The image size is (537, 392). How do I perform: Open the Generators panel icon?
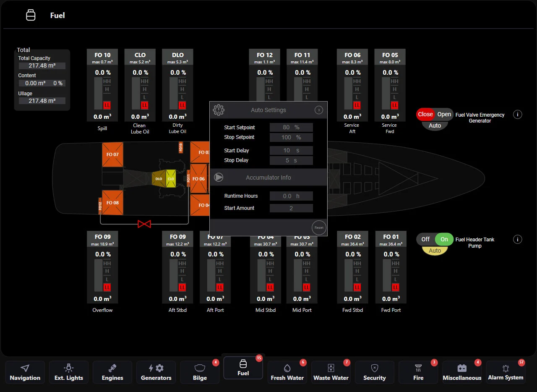(x=156, y=368)
